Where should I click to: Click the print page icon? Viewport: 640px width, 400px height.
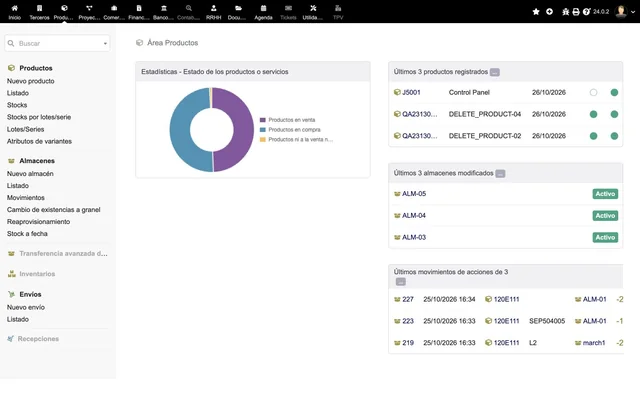[x=576, y=12]
